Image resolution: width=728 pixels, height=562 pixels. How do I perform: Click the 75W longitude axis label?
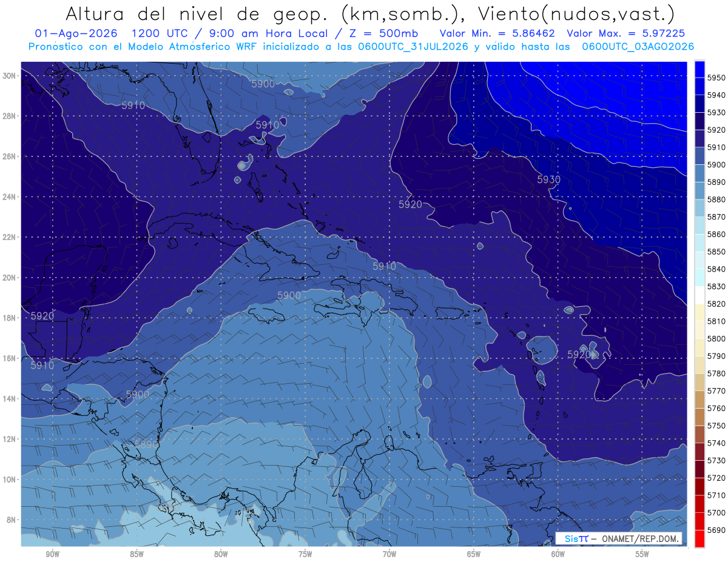point(305,554)
